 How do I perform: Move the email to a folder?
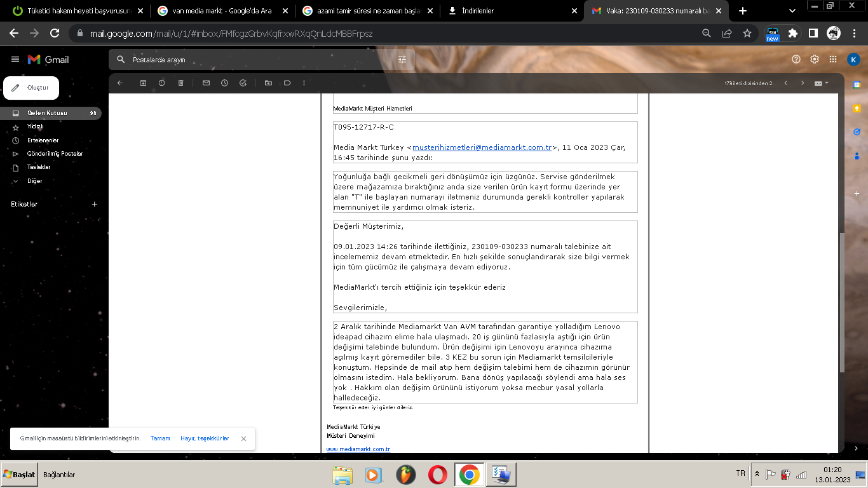pos(268,83)
